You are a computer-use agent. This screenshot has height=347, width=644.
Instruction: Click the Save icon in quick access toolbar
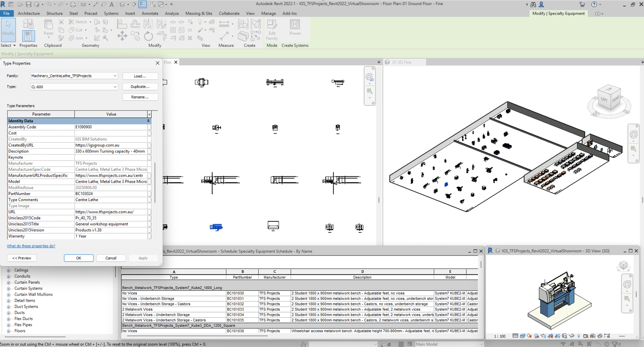point(28,4)
